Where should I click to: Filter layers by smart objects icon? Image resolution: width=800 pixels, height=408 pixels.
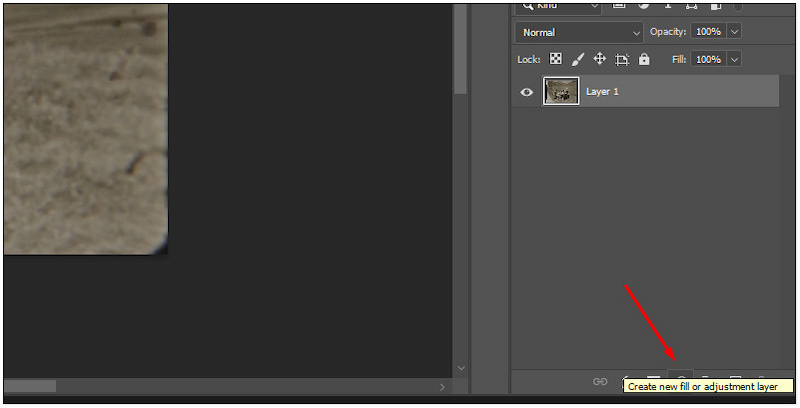tap(715, 6)
